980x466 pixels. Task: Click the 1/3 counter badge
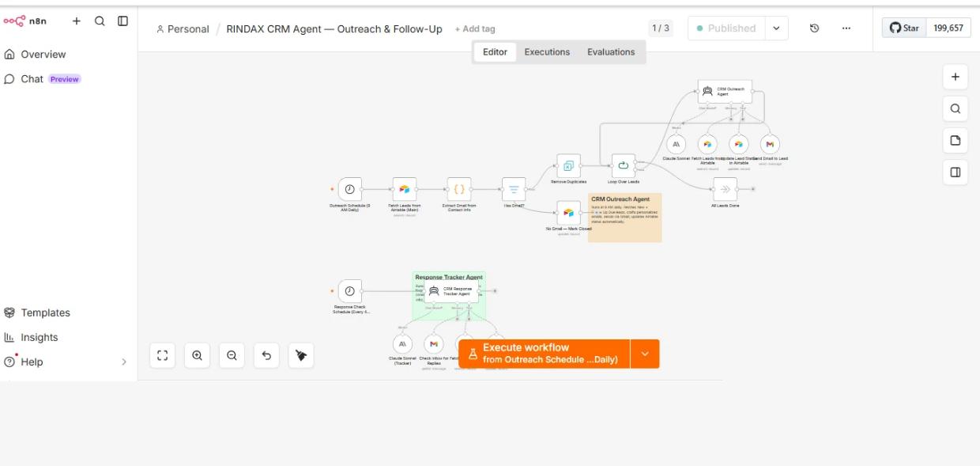tap(660, 28)
